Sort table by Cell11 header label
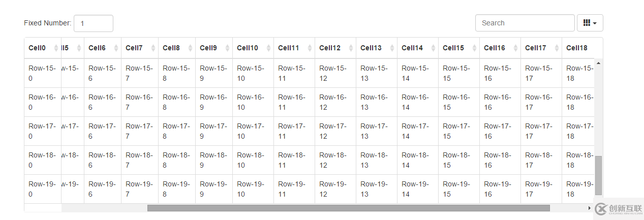The image size is (644, 220). (289, 48)
